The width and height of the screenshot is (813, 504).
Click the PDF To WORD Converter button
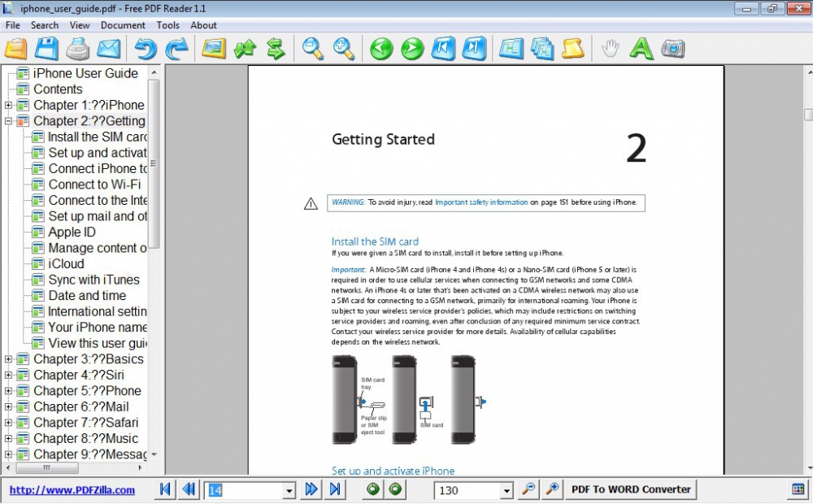click(x=631, y=489)
